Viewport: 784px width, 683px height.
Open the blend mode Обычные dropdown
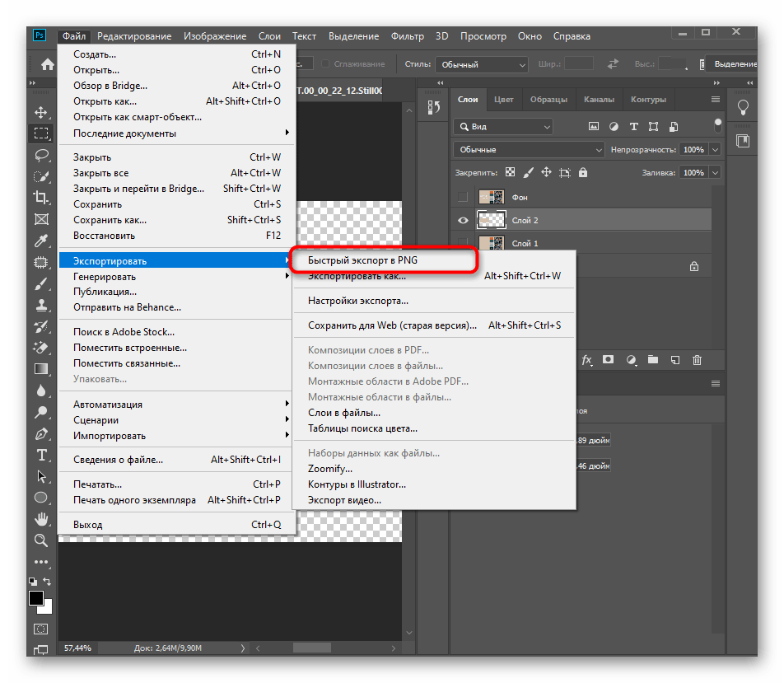[529, 150]
